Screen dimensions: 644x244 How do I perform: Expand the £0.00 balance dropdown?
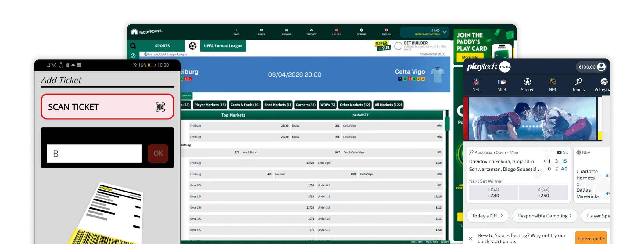coord(445,32)
